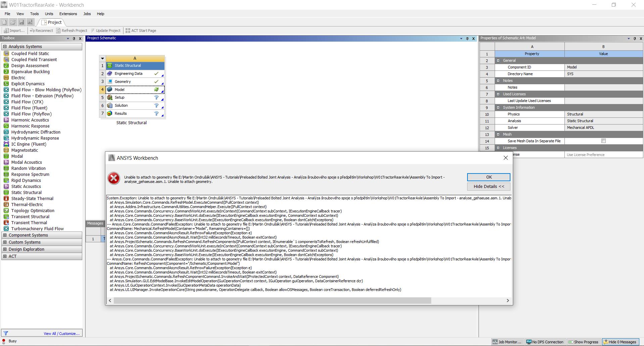Collapse the Analysis Systems group
The height and width of the screenshot is (346, 644).
pos(5,47)
